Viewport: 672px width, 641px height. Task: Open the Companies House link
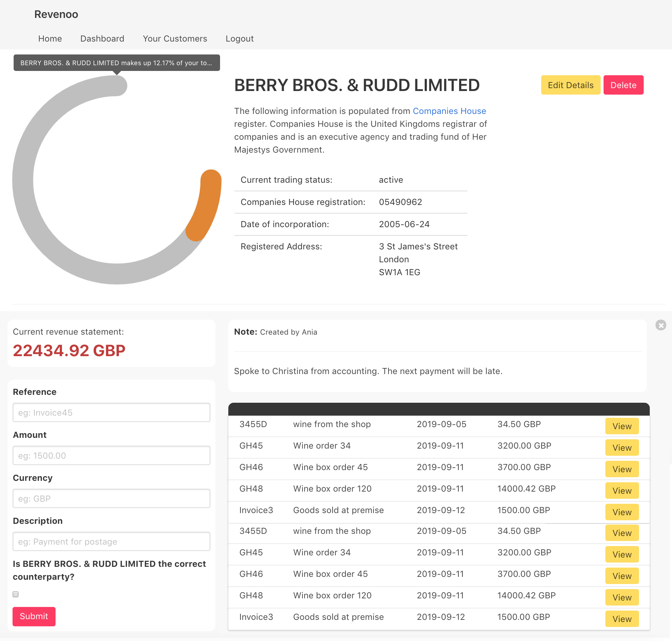449,111
